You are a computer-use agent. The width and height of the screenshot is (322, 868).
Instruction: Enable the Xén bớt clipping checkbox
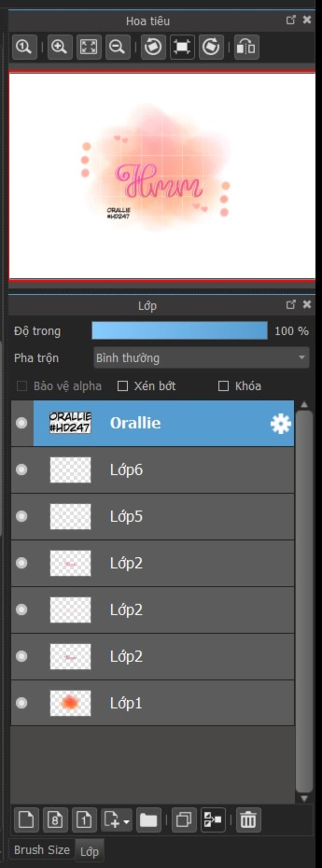pos(122,386)
